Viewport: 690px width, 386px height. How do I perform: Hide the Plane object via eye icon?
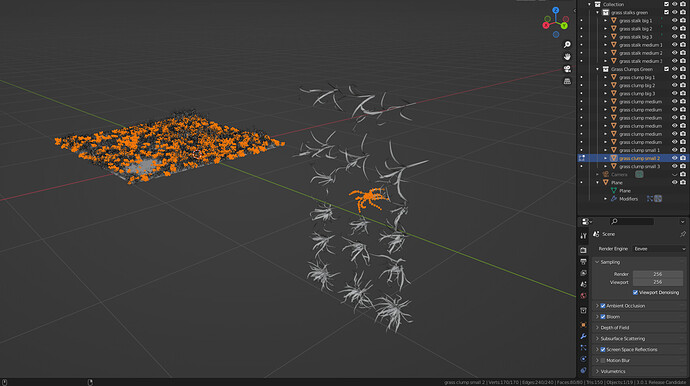pos(674,182)
